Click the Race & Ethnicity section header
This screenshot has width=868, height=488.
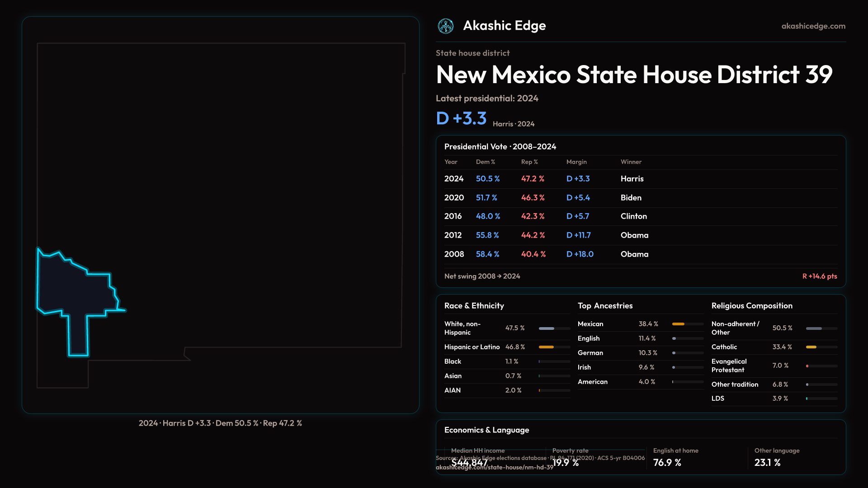(474, 306)
